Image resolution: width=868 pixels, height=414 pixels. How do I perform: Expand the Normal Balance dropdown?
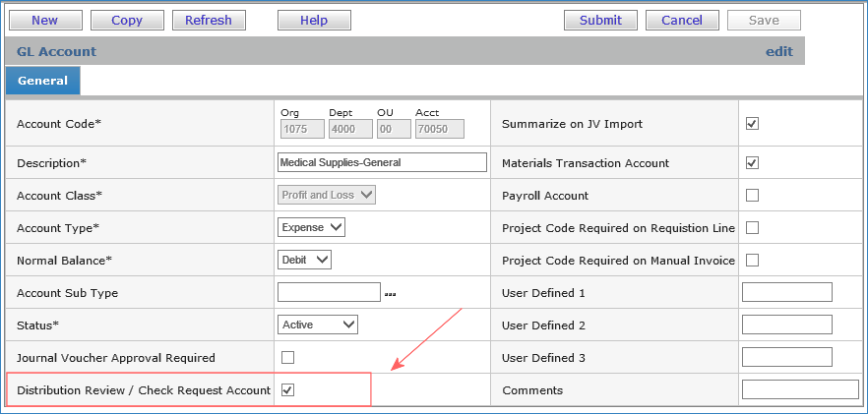pos(305,261)
